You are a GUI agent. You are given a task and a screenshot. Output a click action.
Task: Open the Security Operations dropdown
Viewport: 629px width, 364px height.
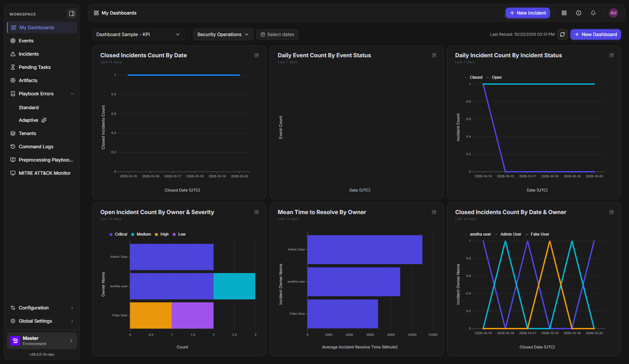tap(223, 34)
